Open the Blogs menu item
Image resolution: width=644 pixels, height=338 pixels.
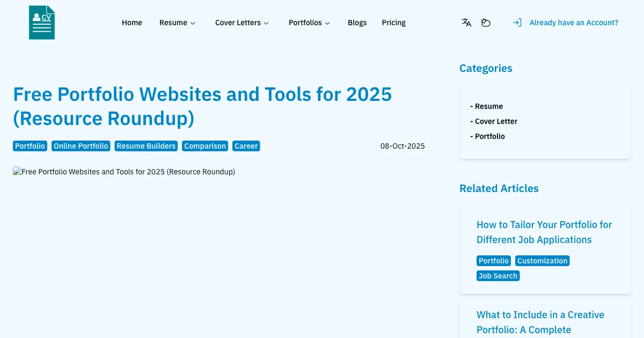[x=357, y=23]
